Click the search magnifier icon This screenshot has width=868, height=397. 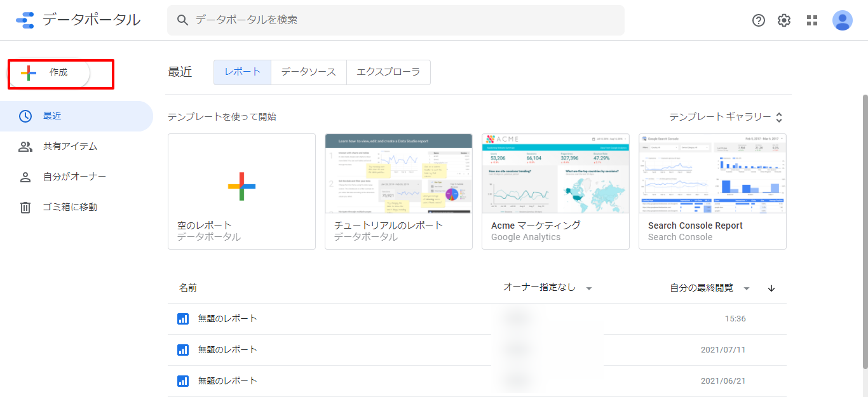[183, 20]
